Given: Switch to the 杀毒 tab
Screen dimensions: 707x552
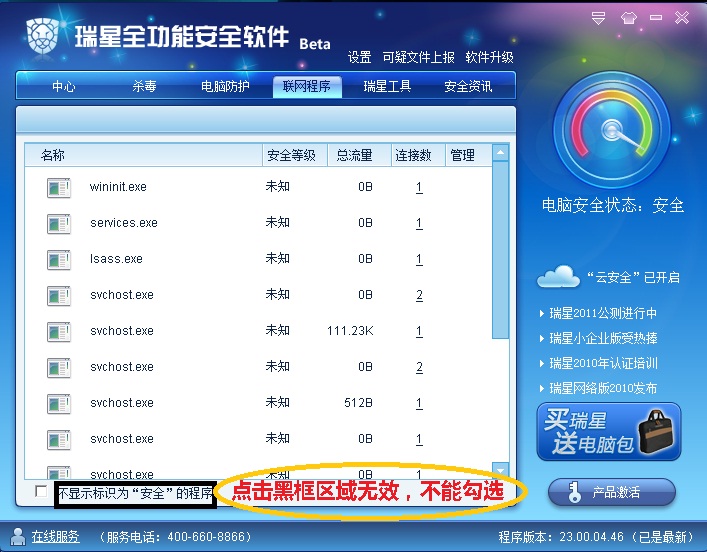Looking at the screenshot, I should coord(144,86).
